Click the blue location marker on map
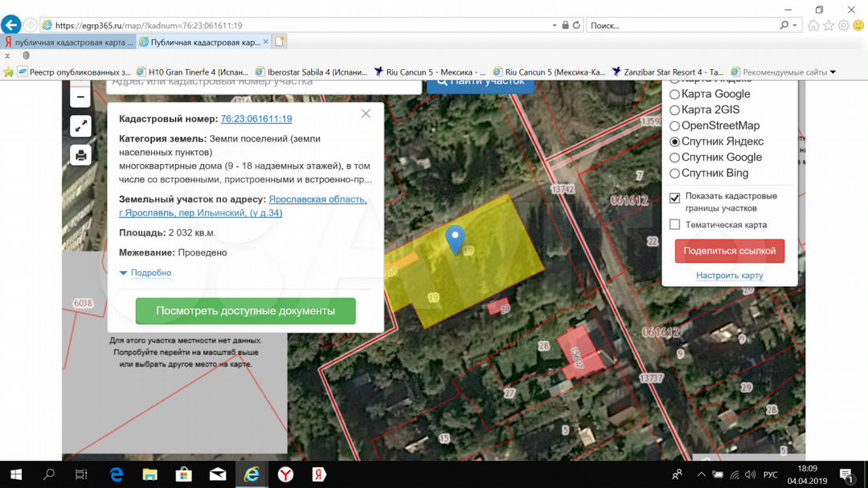The width and height of the screenshot is (868, 488). [456, 239]
